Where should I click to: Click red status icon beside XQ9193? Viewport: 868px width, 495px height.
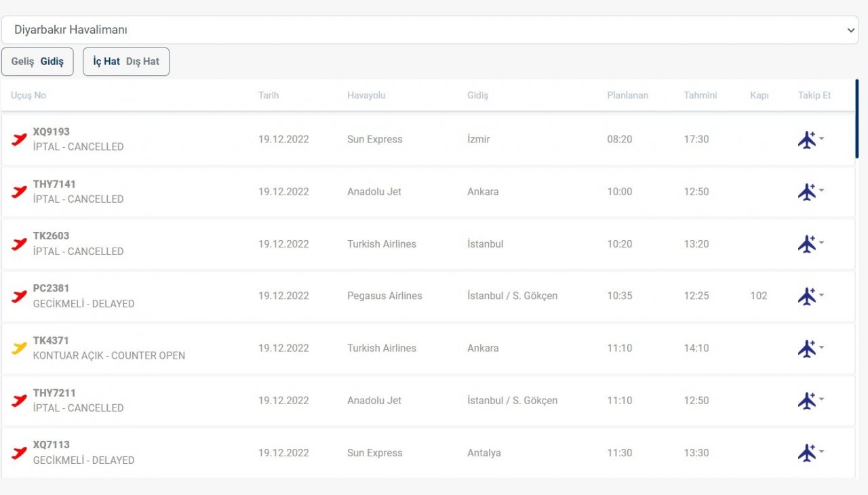click(x=19, y=140)
